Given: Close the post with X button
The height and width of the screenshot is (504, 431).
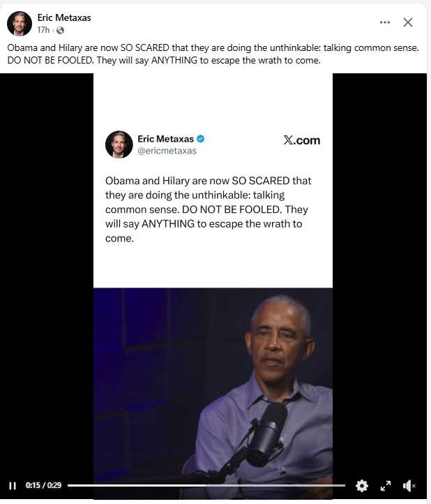Looking at the screenshot, I should [408, 22].
